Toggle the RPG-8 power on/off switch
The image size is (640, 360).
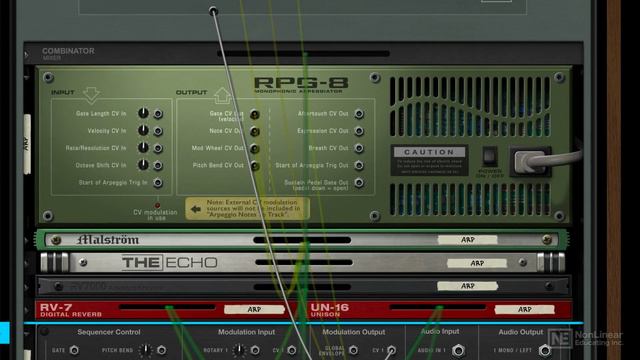pos(490,157)
